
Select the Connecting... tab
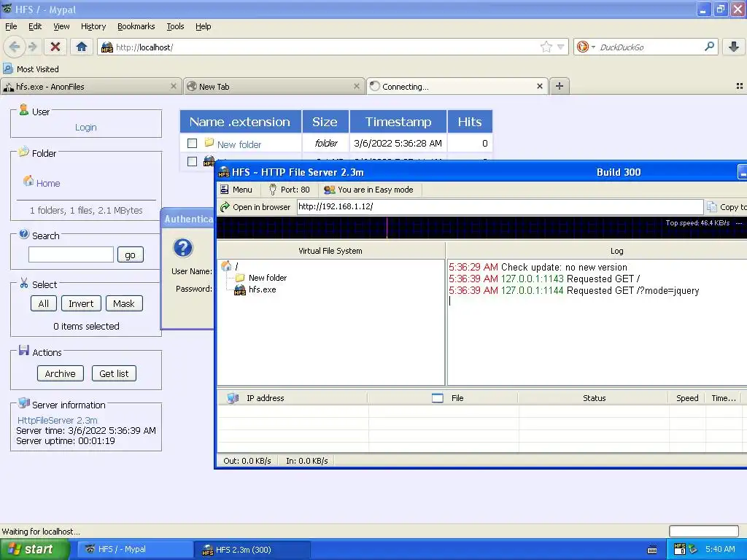[x=457, y=86]
